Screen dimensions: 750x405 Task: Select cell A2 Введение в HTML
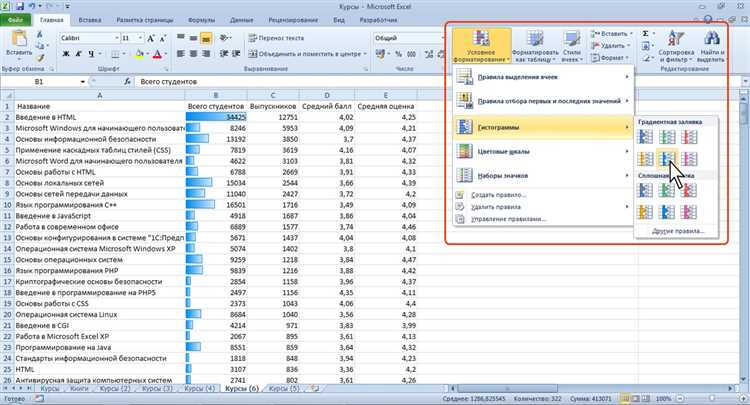pyautogui.click(x=99, y=117)
